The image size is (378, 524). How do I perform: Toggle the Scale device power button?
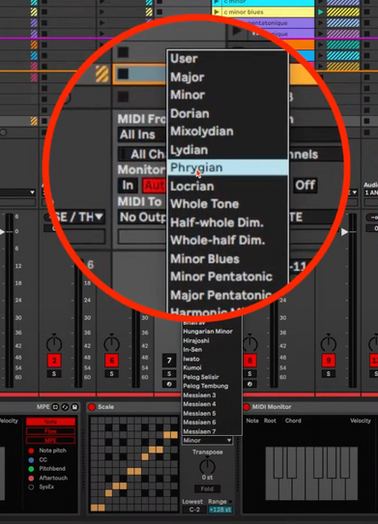tap(92, 407)
